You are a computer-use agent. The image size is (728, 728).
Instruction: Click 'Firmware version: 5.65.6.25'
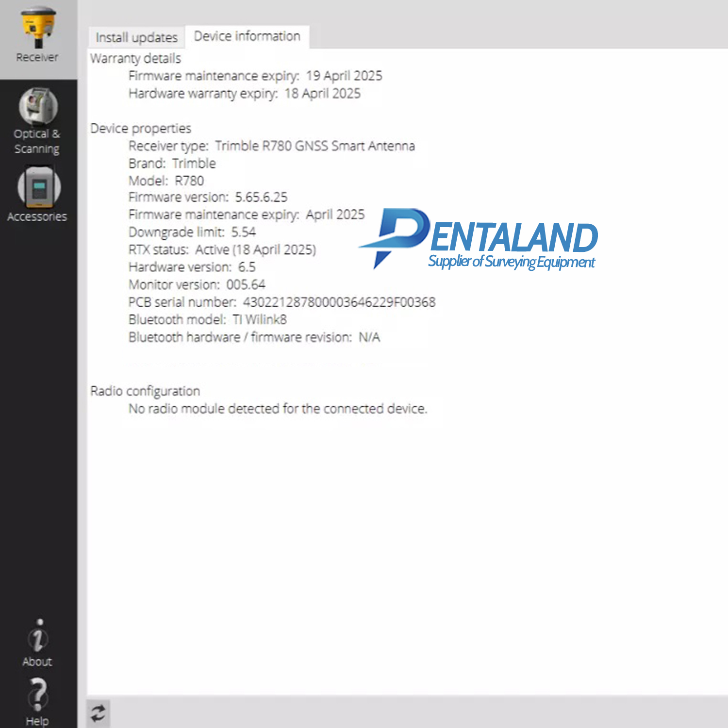pos(208,198)
